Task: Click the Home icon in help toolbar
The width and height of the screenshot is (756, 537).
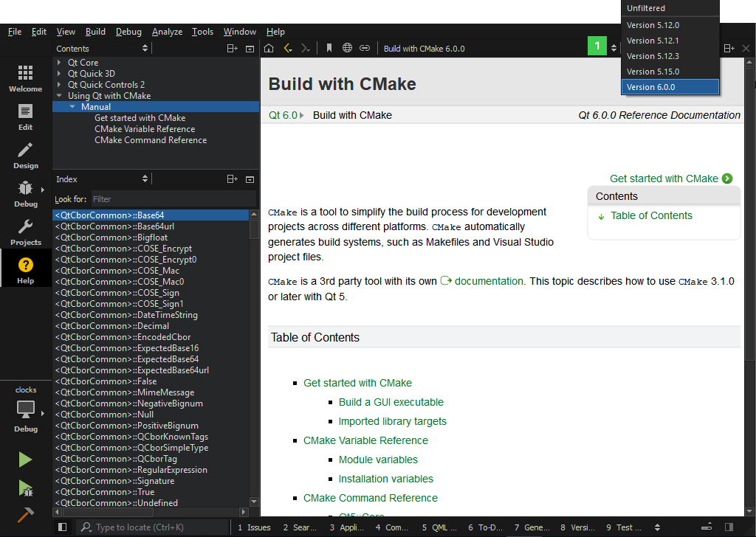Action: (269, 49)
